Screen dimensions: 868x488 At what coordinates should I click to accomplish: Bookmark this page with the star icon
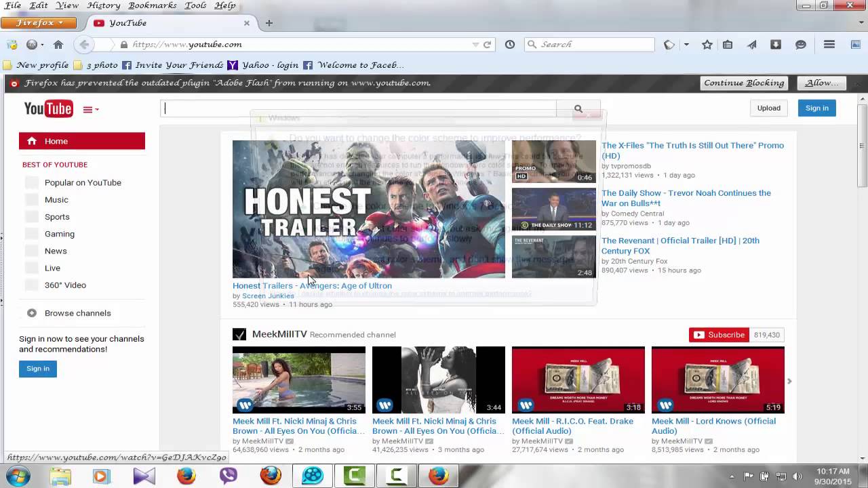[707, 45]
